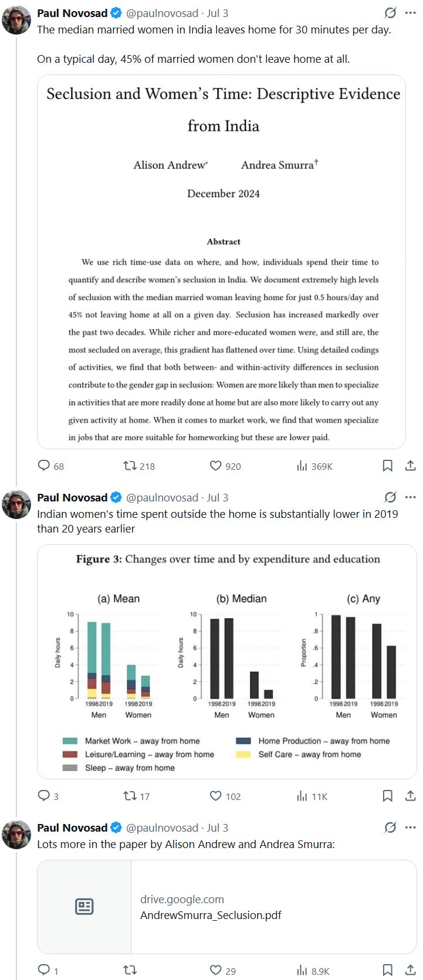Image resolution: width=423 pixels, height=980 pixels.
Task: Bookmark the tweet linking to the paper
Action: coord(388,971)
